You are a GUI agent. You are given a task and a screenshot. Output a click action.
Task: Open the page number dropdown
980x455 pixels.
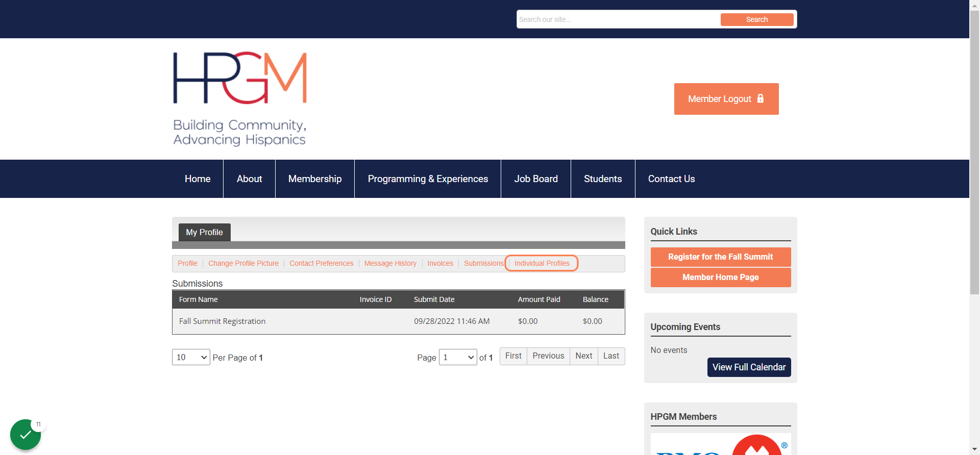point(458,357)
